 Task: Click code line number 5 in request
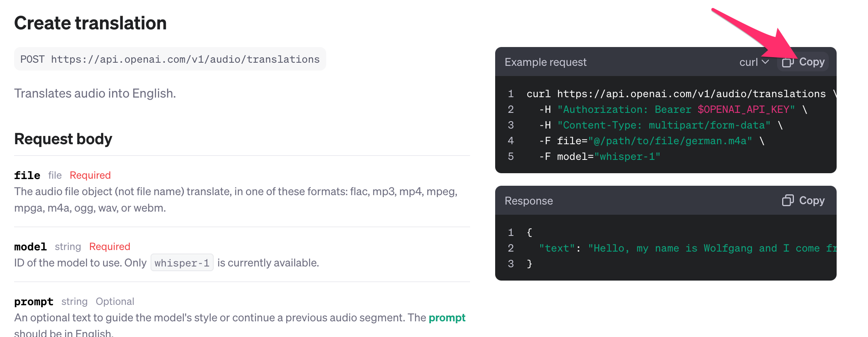[x=510, y=156]
